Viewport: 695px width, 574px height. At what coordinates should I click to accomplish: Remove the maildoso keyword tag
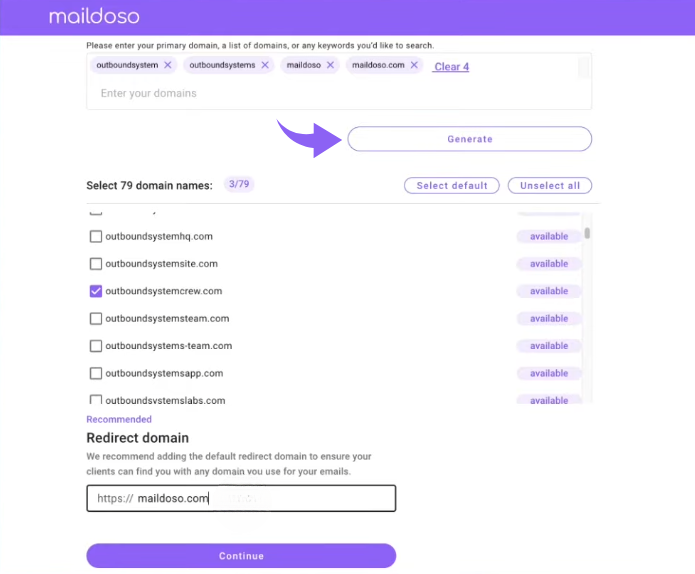331,65
